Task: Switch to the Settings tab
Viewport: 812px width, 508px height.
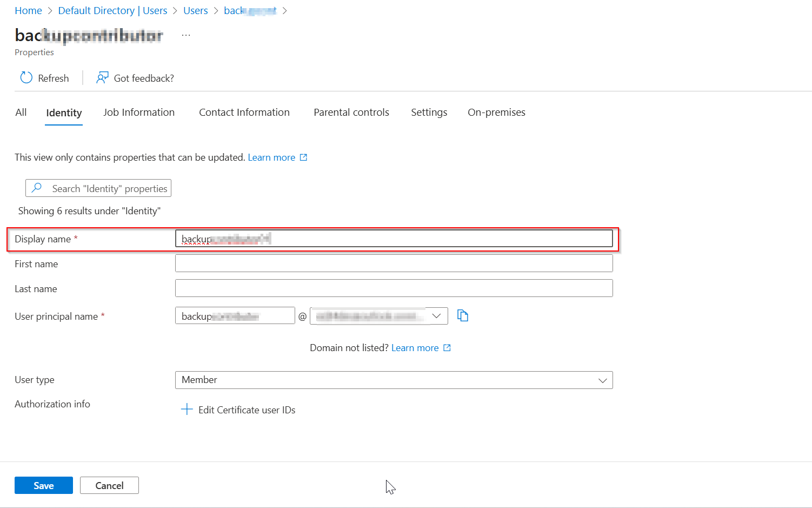Action: point(429,112)
